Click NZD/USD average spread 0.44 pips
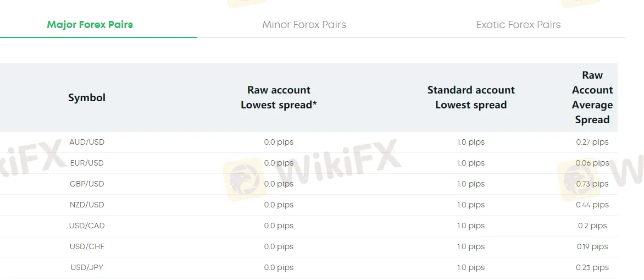This screenshot has width=644, height=280. click(592, 205)
